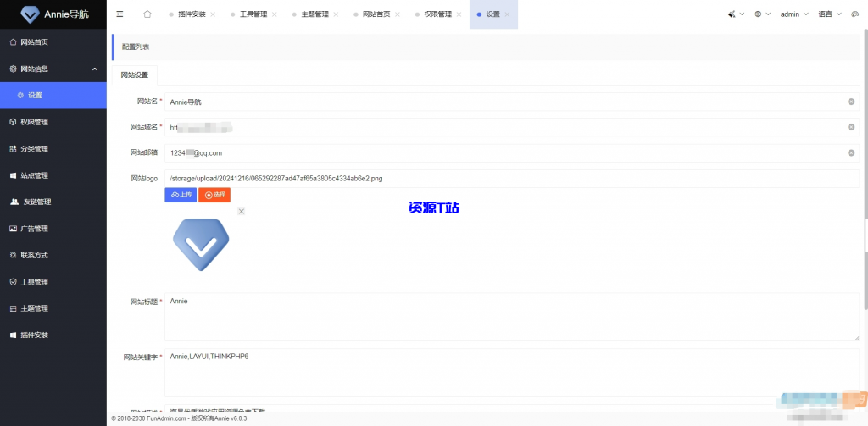The width and height of the screenshot is (868, 426).
Task: Click the 配置列表 header text
Action: click(x=136, y=47)
